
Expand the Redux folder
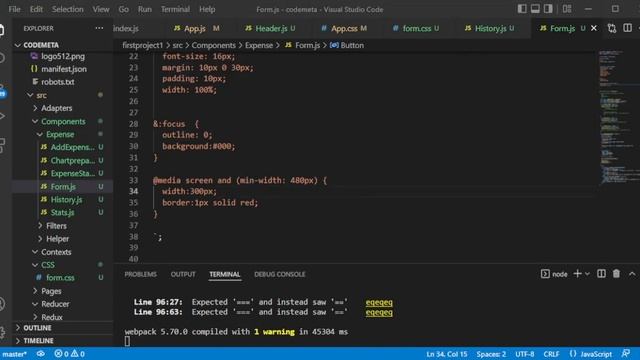(x=52, y=317)
